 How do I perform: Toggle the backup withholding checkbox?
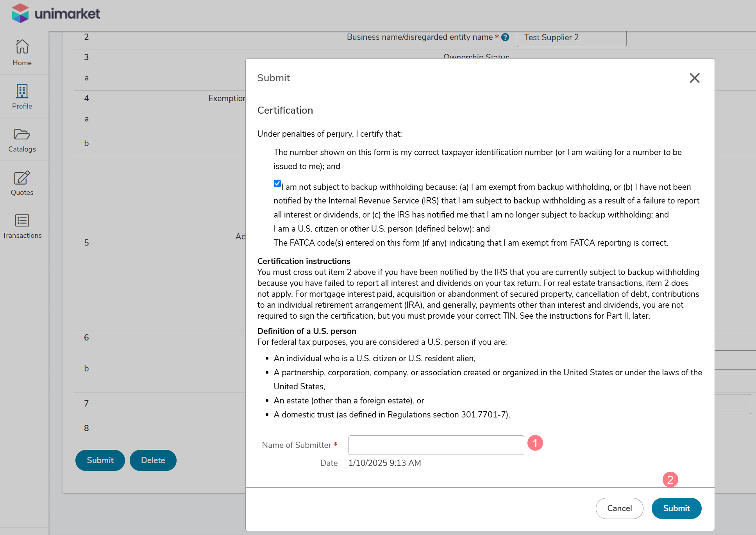[x=277, y=184]
